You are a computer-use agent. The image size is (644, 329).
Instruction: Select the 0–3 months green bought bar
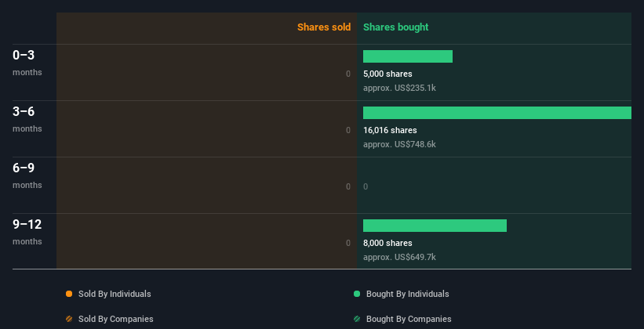tap(408, 56)
